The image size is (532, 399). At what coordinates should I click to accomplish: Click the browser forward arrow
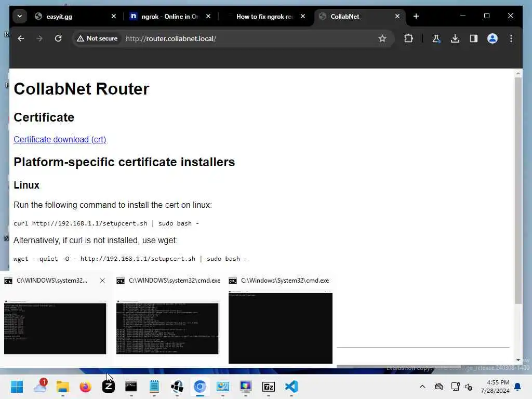(39, 38)
